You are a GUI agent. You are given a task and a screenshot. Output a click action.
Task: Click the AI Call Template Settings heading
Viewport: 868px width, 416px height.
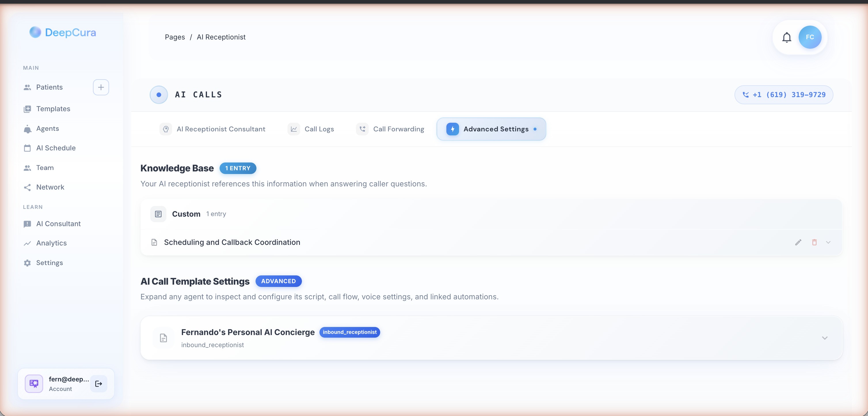195,281
